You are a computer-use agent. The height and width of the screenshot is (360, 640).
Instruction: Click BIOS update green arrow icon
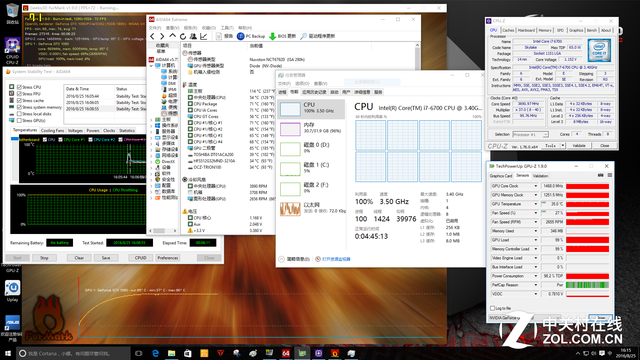click(x=273, y=36)
